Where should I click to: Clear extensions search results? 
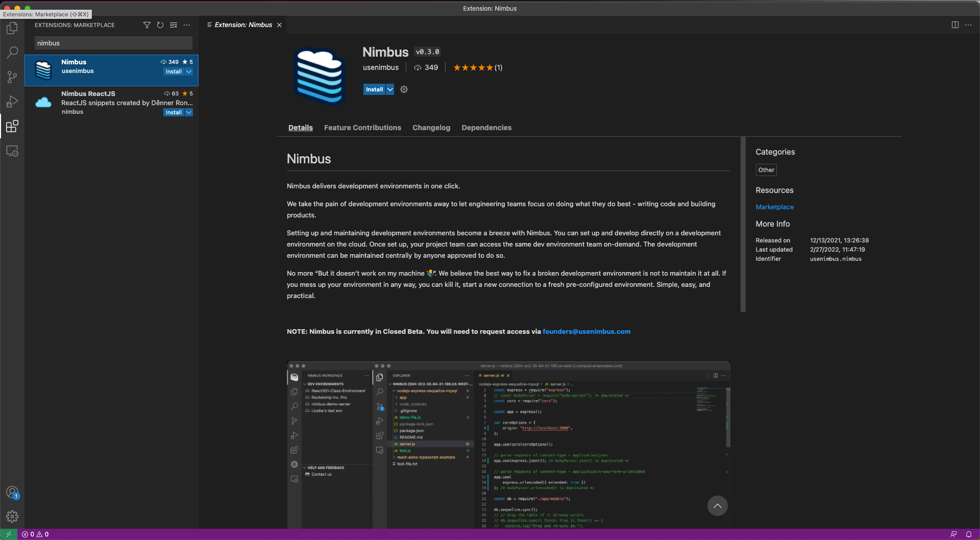tap(174, 25)
